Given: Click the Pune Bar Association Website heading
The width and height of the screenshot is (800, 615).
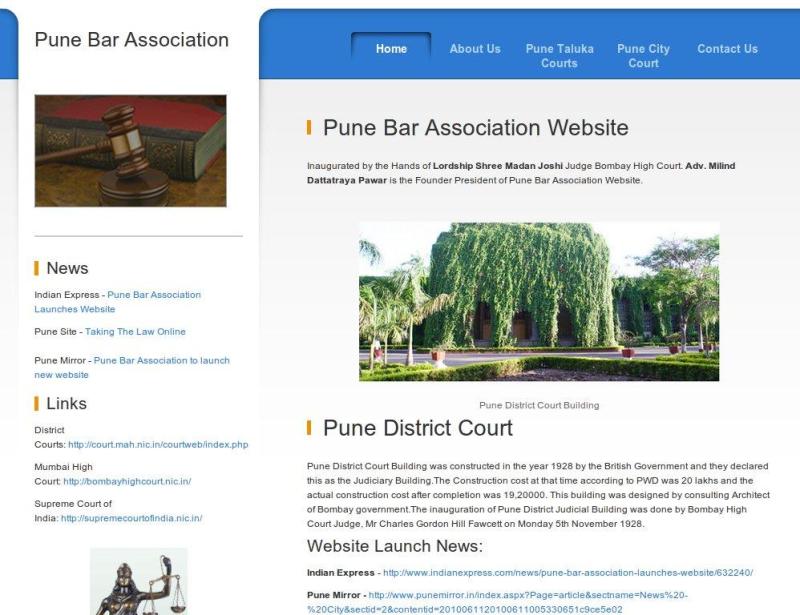Looking at the screenshot, I should 476,128.
